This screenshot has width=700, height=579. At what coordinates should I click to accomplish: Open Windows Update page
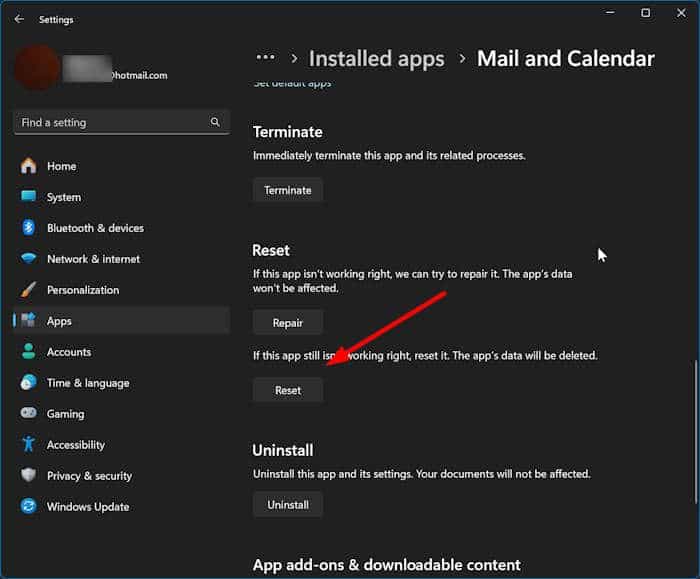point(121,506)
